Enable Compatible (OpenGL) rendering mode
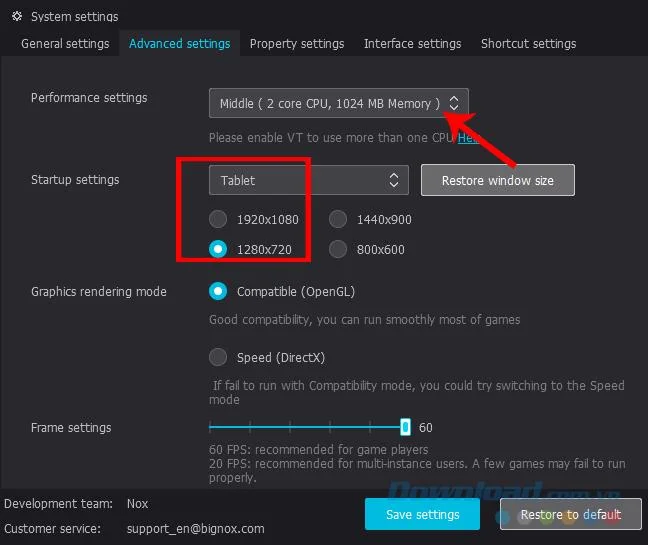Image resolution: width=648 pixels, height=545 pixels. pyautogui.click(x=218, y=291)
